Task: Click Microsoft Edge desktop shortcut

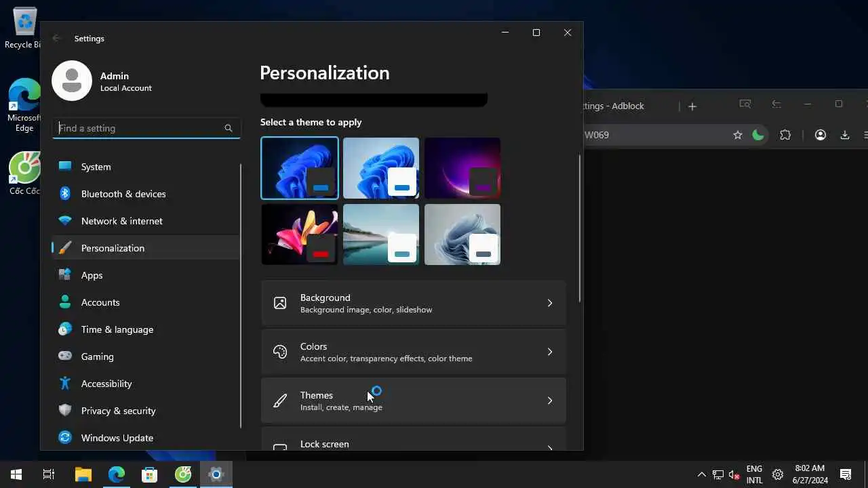Action: 23,105
